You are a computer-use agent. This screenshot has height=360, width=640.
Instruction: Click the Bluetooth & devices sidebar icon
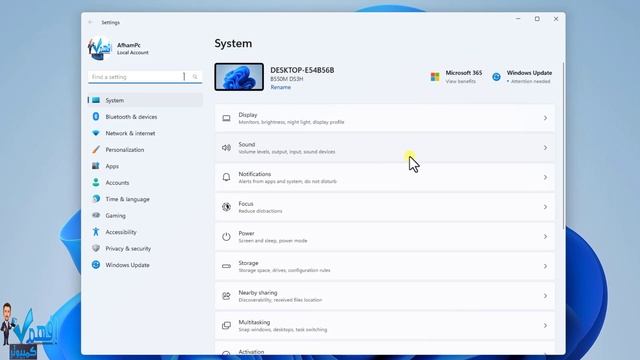(96, 116)
